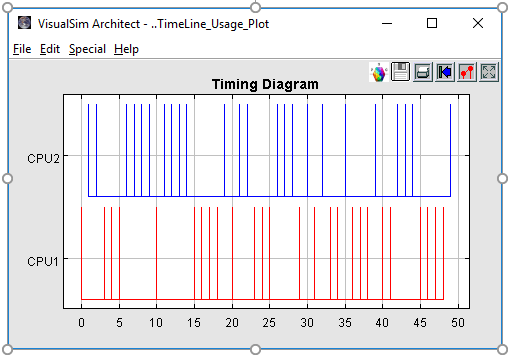This screenshot has width=515, height=362.
Task: Click the printer icon in toolbar
Action: coord(423,72)
